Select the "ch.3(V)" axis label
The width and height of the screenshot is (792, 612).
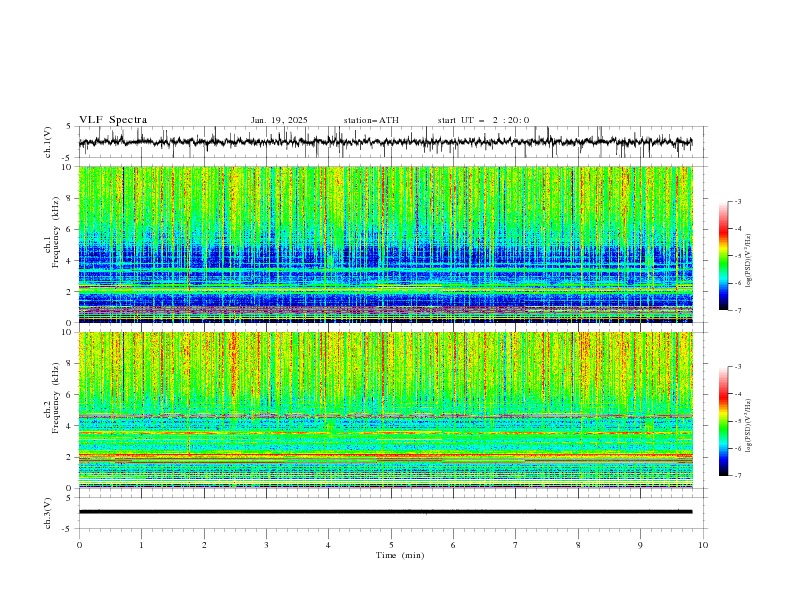[48, 513]
